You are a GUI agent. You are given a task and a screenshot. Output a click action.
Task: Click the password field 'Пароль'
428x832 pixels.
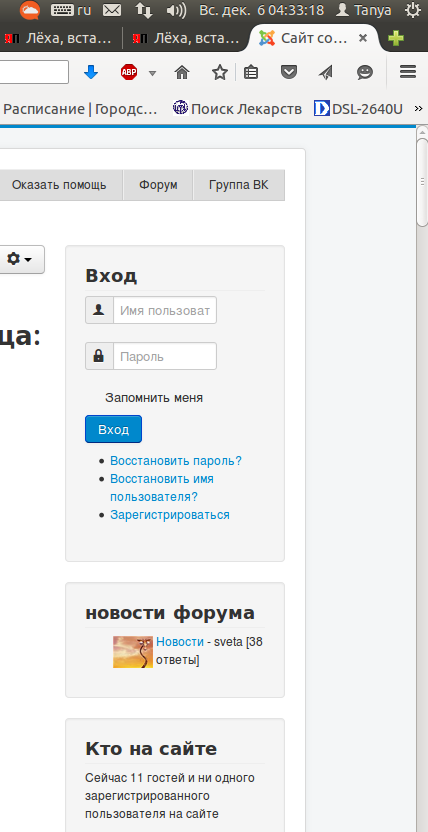[x=165, y=356]
